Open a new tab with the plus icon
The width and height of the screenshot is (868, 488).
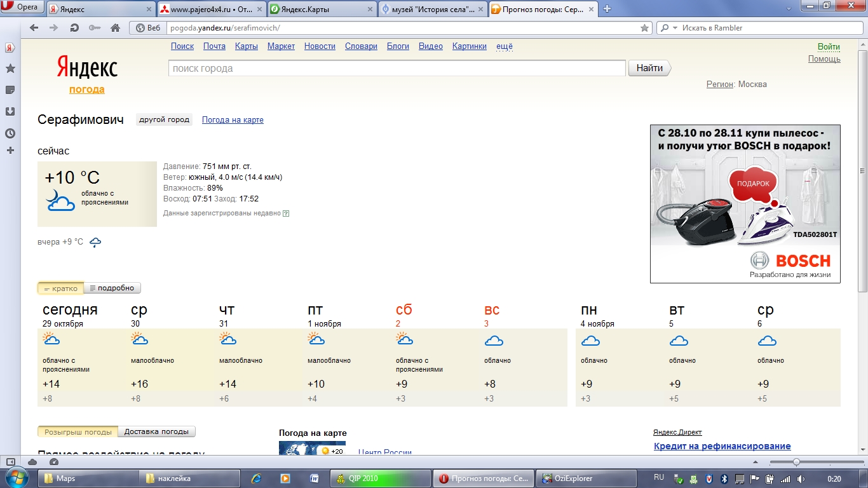point(607,9)
